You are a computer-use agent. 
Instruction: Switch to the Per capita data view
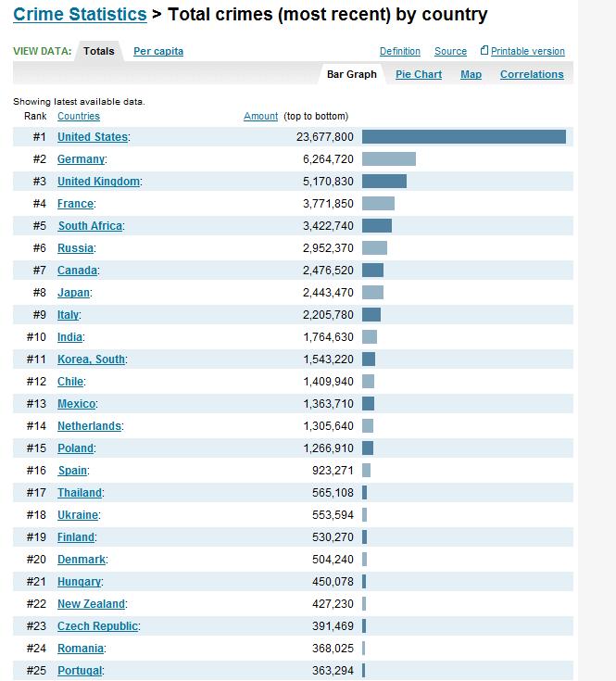(x=158, y=51)
